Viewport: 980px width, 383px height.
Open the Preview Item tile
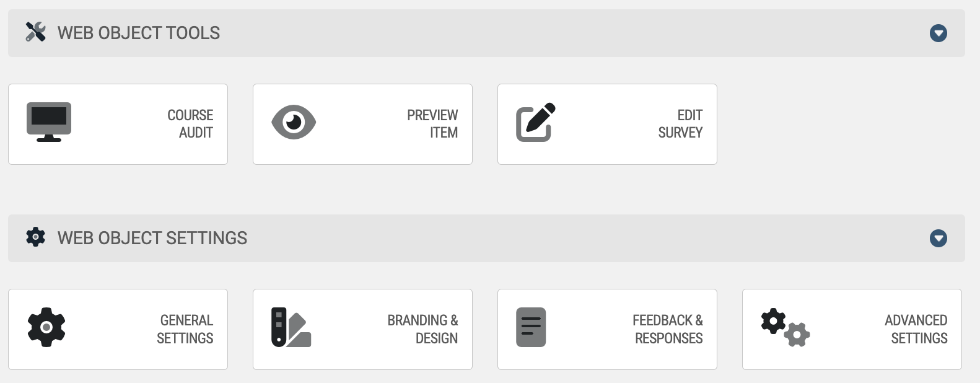[x=362, y=124]
